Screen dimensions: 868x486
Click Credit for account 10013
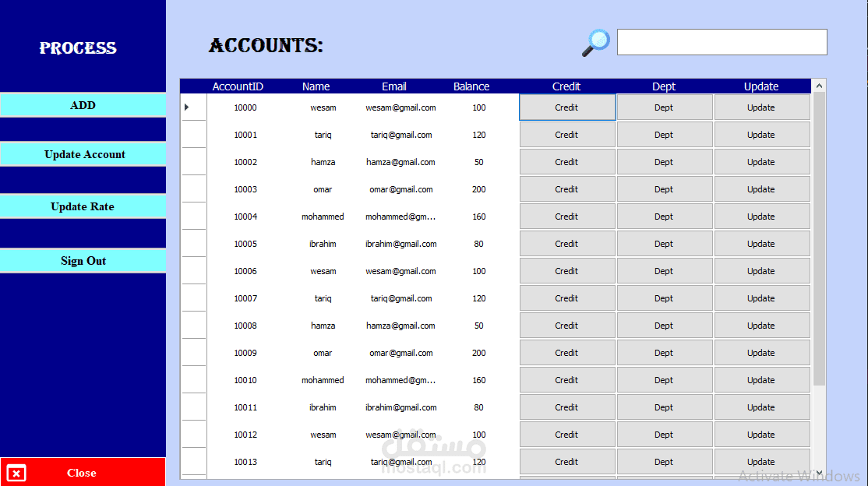567,462
